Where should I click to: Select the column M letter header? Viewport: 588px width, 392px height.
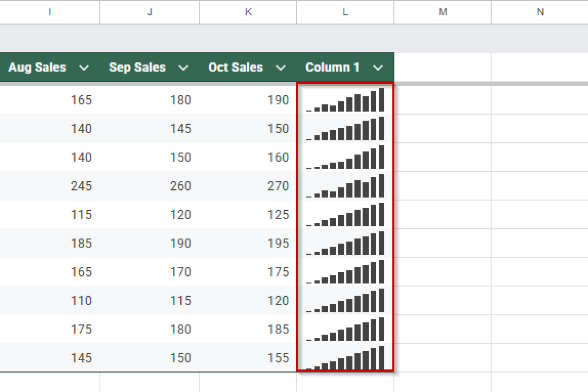pyautogui.click(x=443, y=12)
